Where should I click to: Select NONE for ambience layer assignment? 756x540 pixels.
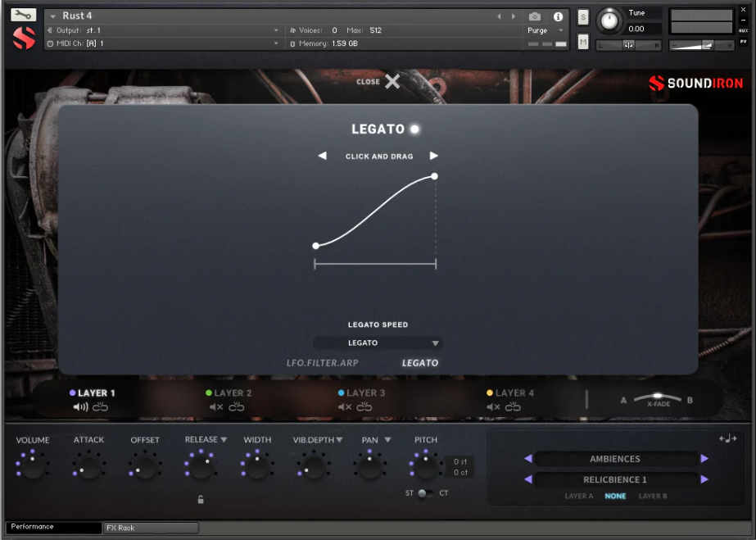[x=615, y=496]
